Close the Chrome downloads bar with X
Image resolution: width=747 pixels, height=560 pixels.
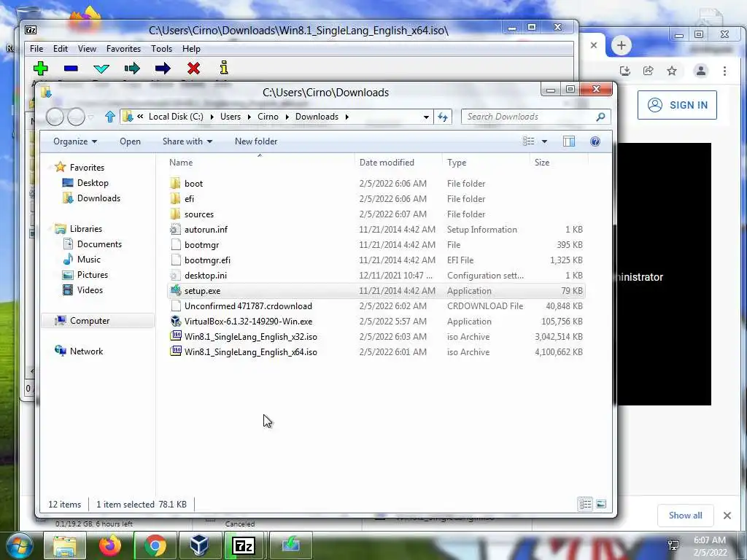coord(727,516)
